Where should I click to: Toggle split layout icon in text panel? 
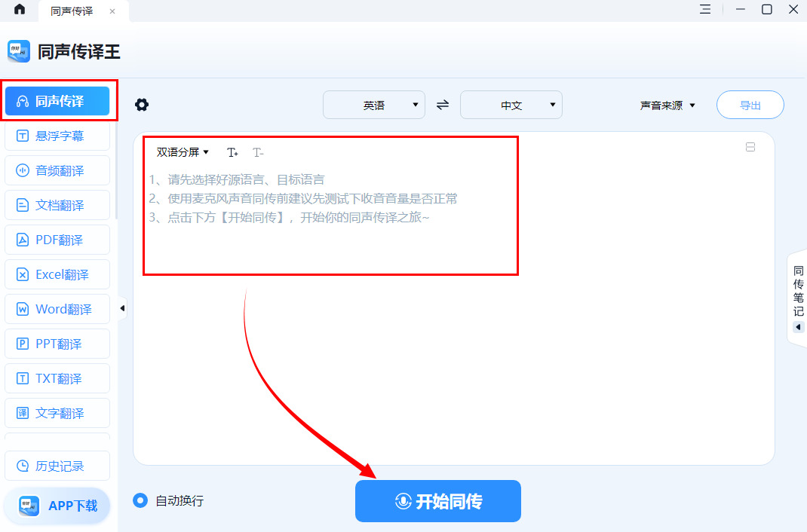(750, 147)
